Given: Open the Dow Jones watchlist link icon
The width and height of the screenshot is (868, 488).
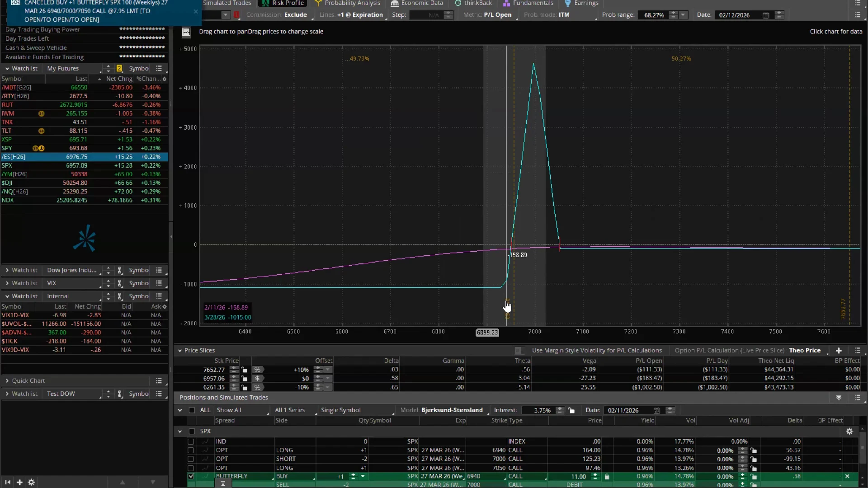Looking at the screenshot, I should point(120,270).
